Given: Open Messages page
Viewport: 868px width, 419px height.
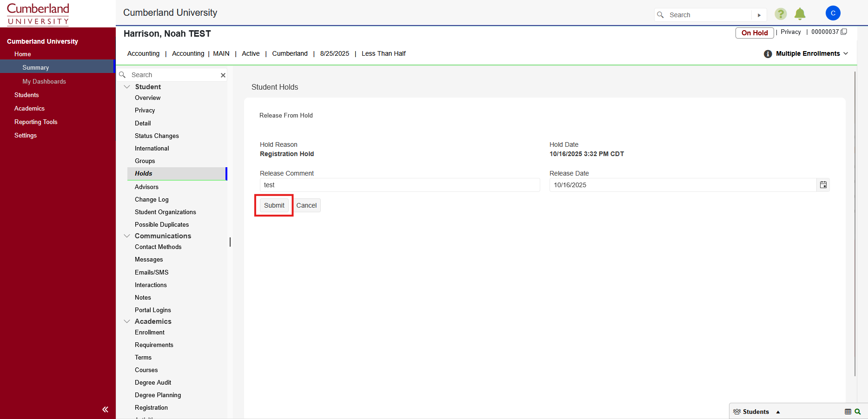Looking at the screenshot, I should point(149,259).
